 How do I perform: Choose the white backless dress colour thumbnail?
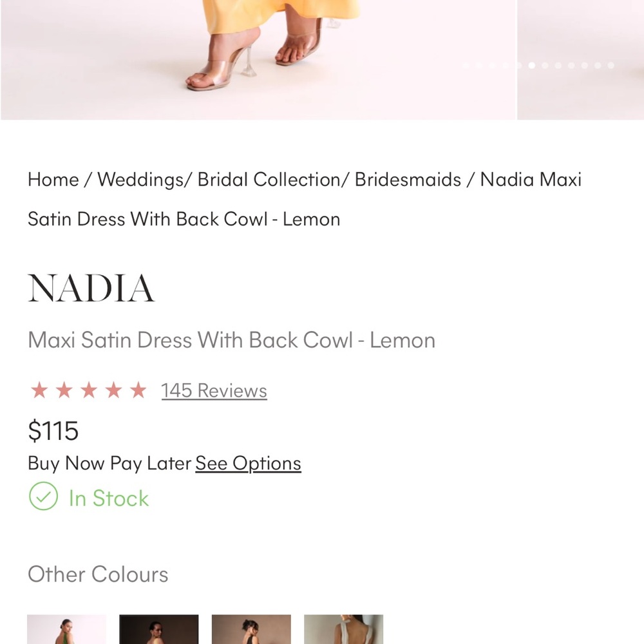[344, 629]
